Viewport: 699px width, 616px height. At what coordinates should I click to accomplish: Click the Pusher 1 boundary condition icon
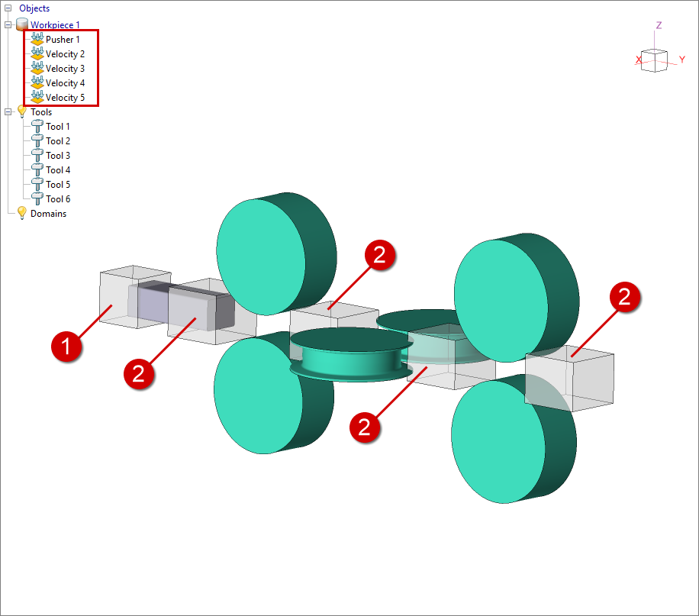pos(37,40)
